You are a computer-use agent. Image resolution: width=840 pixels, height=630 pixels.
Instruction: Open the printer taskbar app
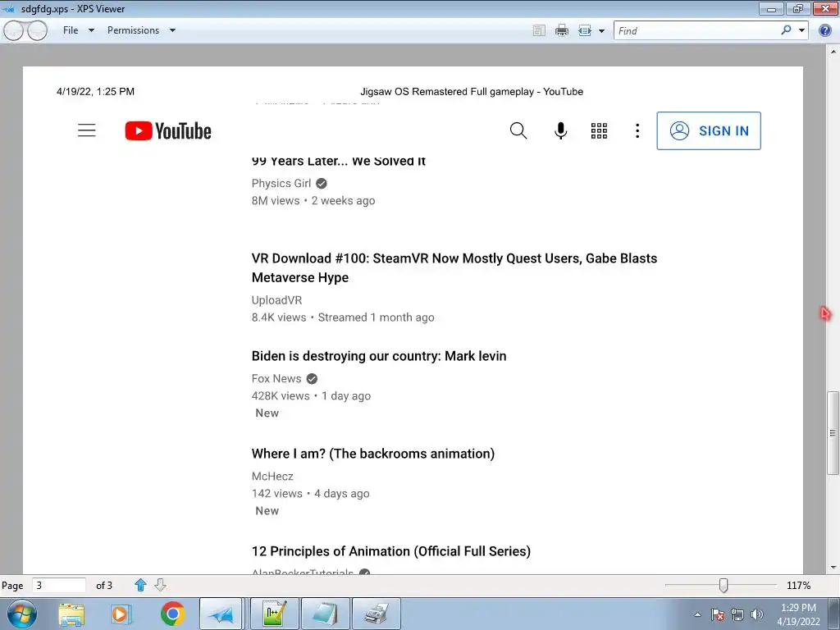(376, 614)
